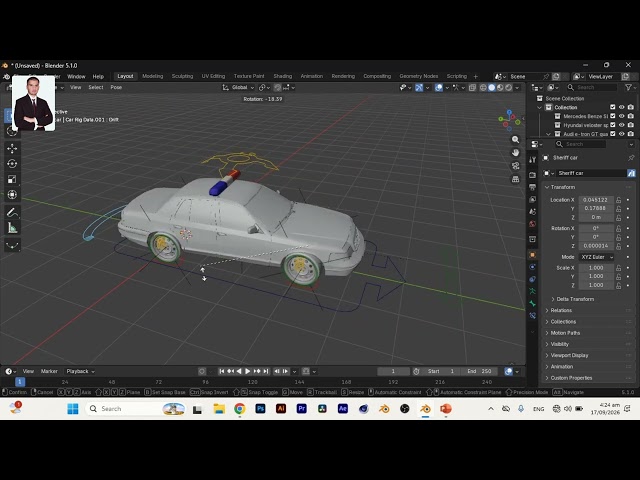Image resolution: width=640 pixels, height=480 pixels.
Task: Click the End frame 250 field
Action: click(x=480, y=371)
